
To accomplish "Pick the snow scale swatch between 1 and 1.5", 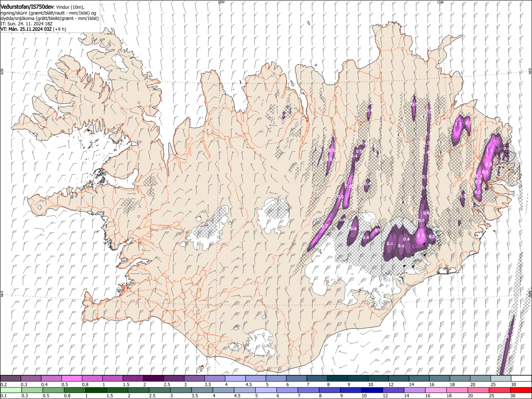I will 112,378.
